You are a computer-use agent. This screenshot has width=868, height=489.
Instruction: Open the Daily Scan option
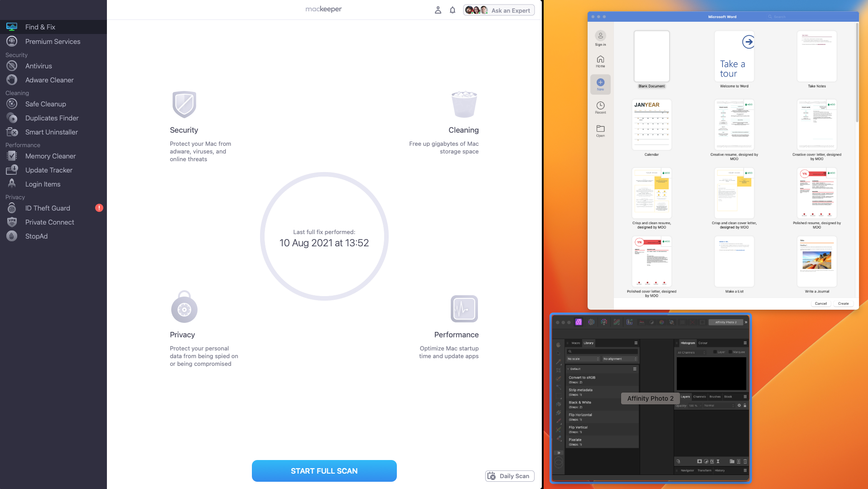click(510, 476)
